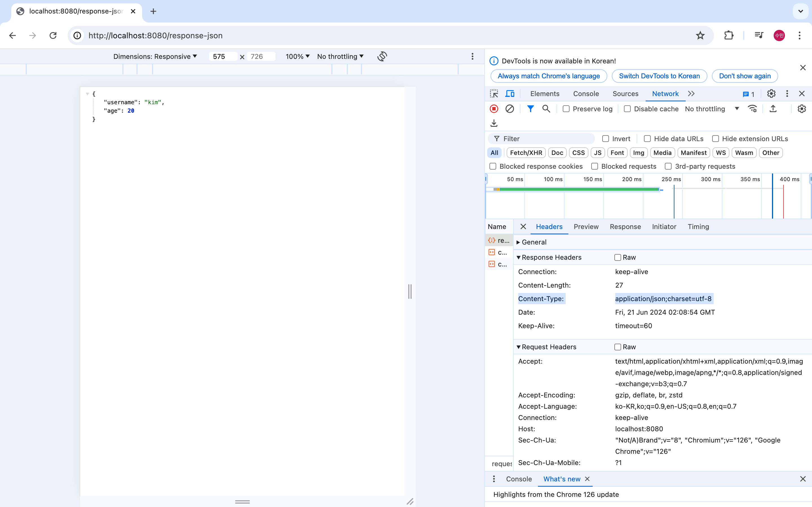Screen dimensions: 812x507
Task: Open the Preview tab of the request
Action: click(586, 227)
